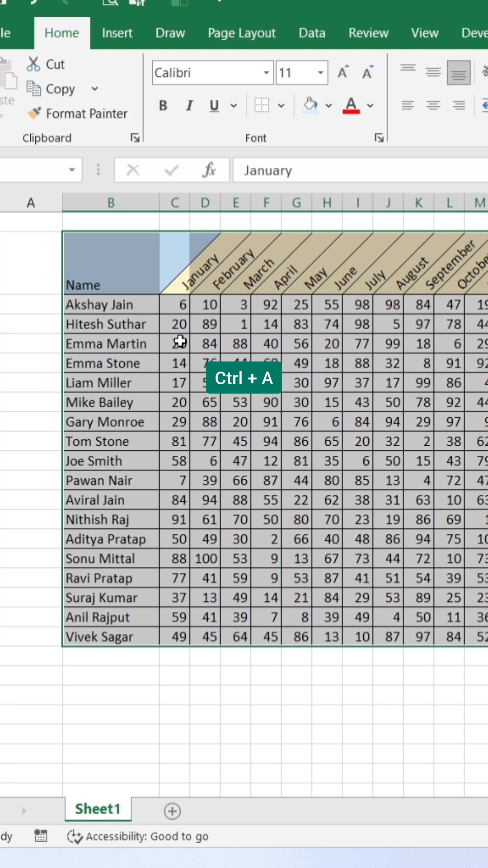Image resolution: width=488 pixels, height=868 pixels.
Task: Select the Pawan Nair cell
Action: tap(111, 480)
